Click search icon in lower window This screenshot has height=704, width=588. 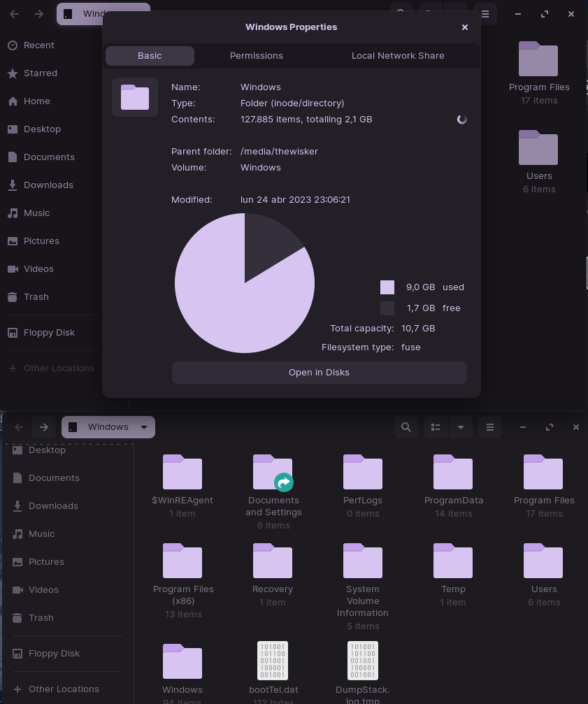(406, 427)
